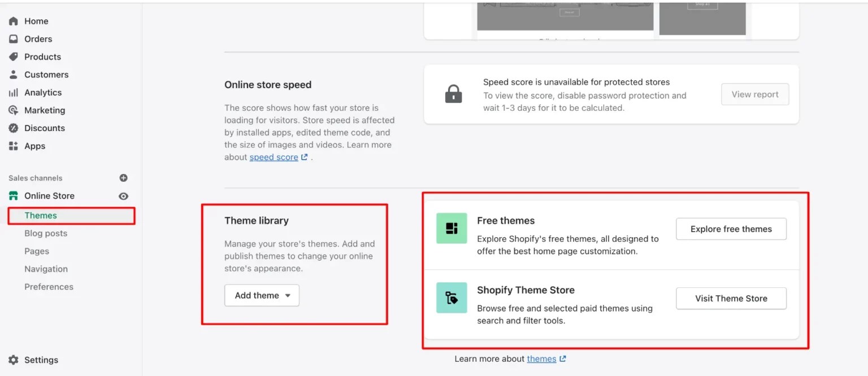Screen dimensions: 868x376
Task: Open the Products section icon
Action: coord(12,56)
